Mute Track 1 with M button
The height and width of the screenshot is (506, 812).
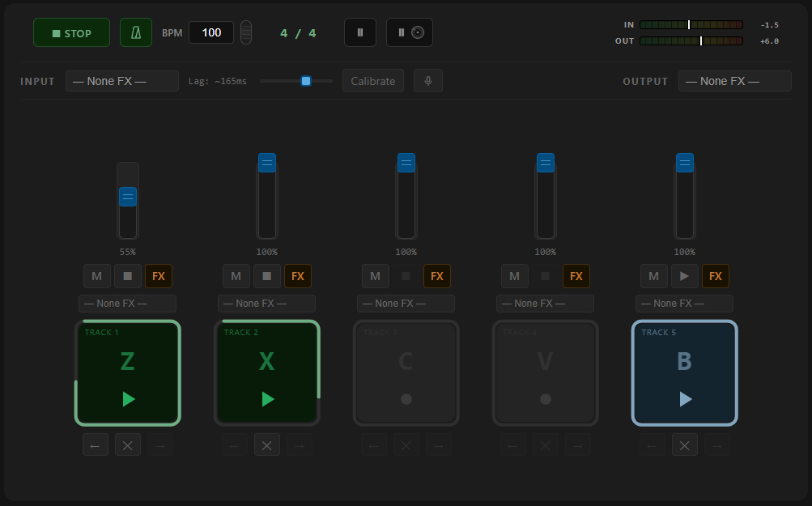coord(97,276)
